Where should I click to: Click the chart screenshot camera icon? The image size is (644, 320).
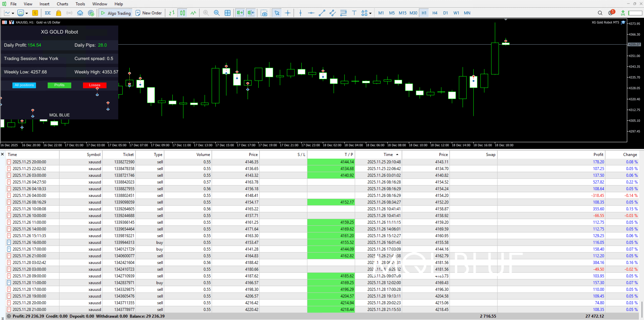tap(264, 13)
